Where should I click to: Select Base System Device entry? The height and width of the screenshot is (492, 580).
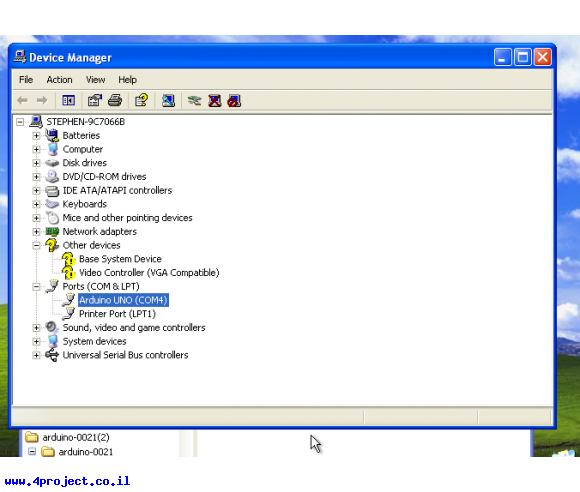(x=120, y=259)
